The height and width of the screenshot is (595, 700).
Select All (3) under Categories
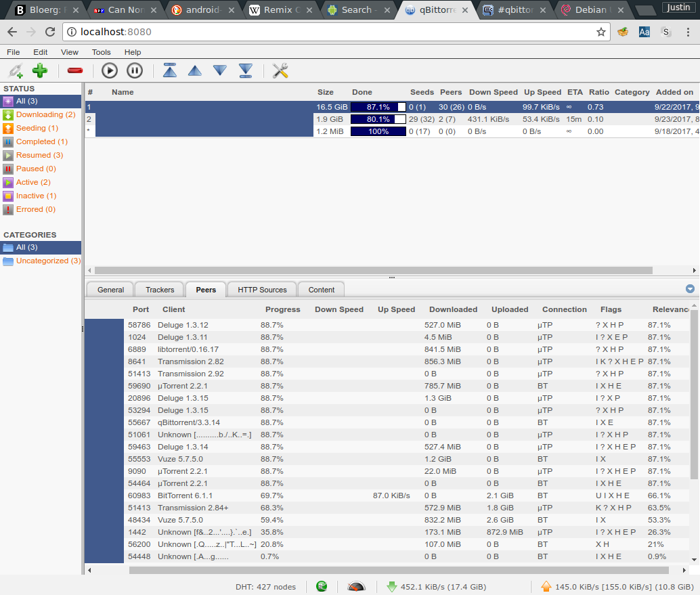[41, 247]
